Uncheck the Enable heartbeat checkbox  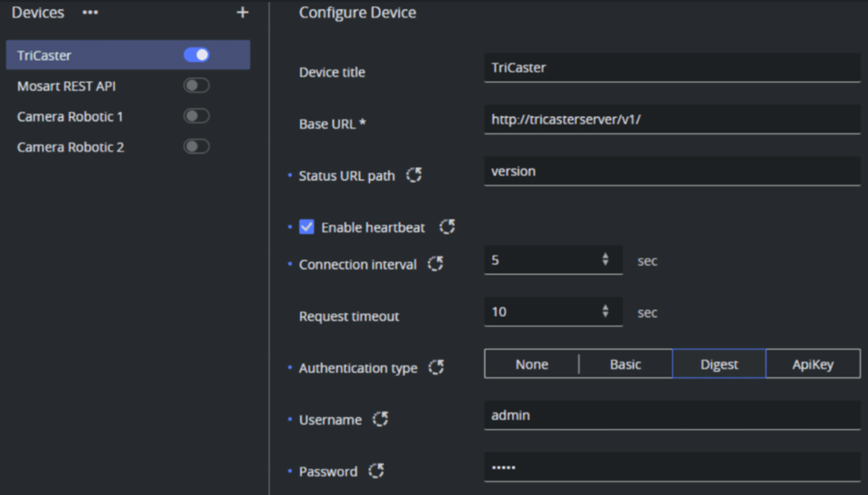pos(307,227)
